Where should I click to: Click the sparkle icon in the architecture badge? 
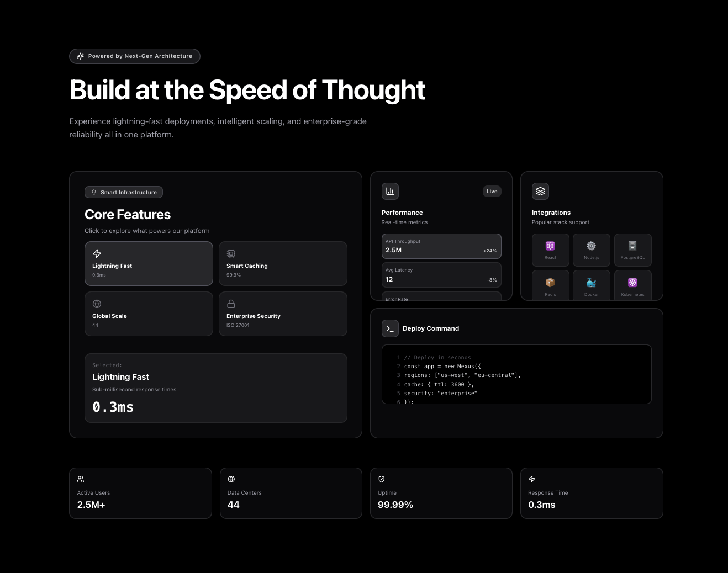point(81,56)
